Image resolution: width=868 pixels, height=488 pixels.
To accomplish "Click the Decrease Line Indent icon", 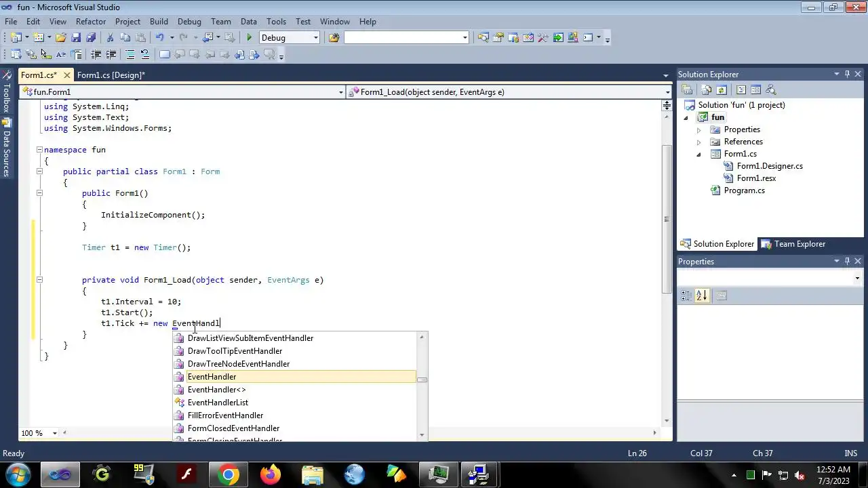I will 96,54.
